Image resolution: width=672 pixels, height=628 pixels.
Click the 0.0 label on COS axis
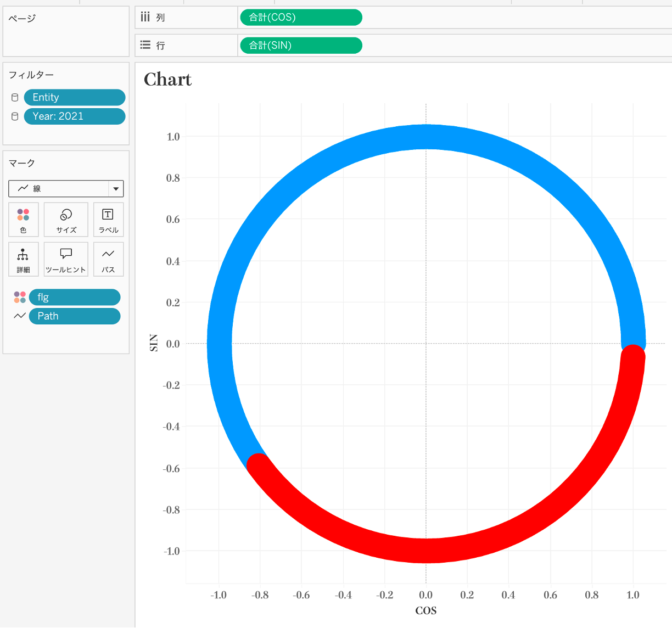426,595
